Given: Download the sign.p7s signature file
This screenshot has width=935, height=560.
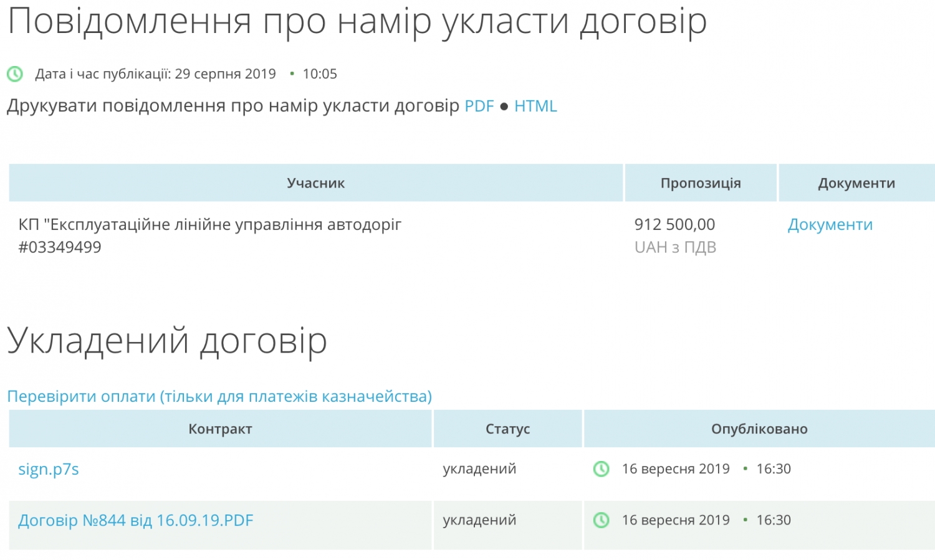Looking at the screenshot, I should point(49,470).
